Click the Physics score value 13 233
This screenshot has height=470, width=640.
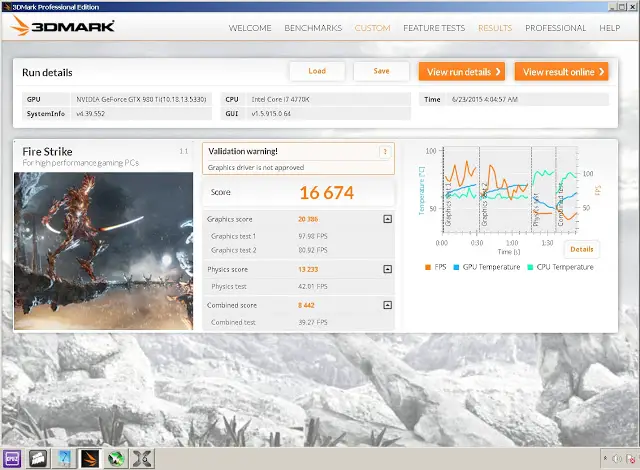[308, 269]
